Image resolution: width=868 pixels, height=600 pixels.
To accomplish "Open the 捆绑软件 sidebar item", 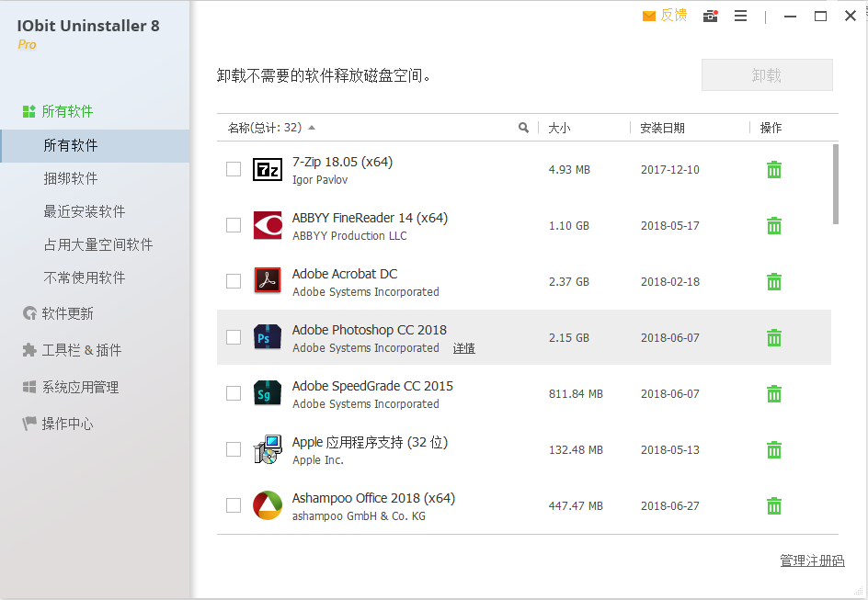I will pos(70,178).
